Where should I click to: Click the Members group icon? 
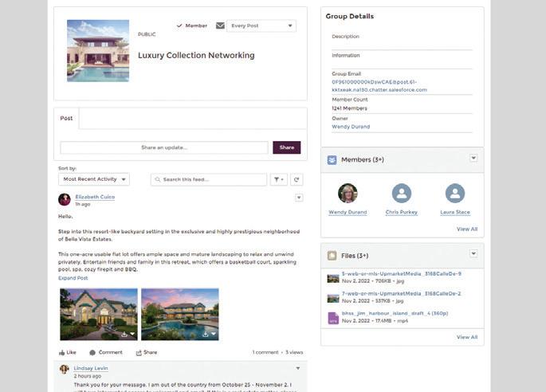point(332,160)
